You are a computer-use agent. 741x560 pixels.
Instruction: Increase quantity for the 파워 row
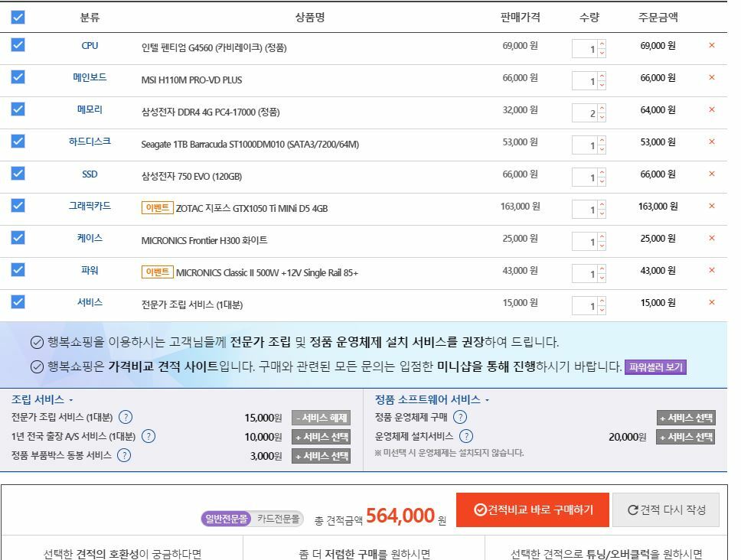point(602,269)
